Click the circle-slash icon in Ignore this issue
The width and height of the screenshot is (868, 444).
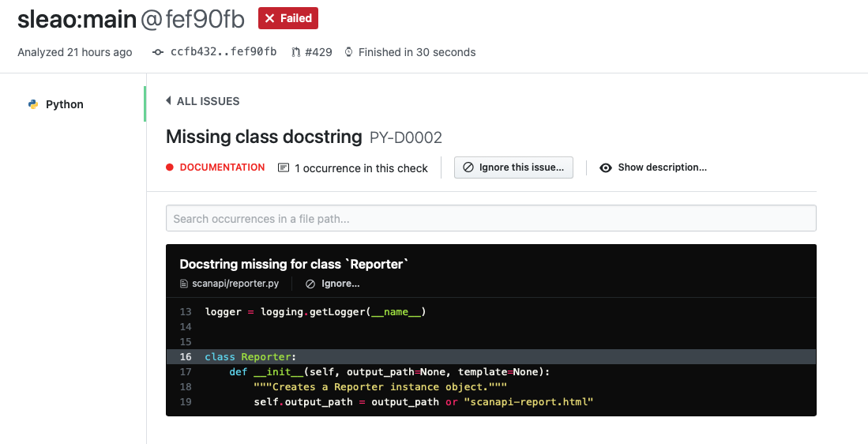coord(468,167)
